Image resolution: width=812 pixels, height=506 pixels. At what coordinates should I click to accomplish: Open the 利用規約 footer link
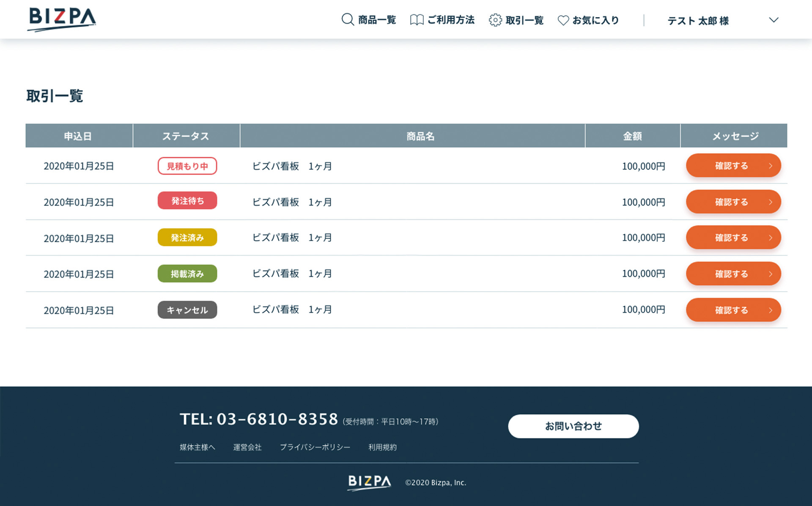[382, 447]
